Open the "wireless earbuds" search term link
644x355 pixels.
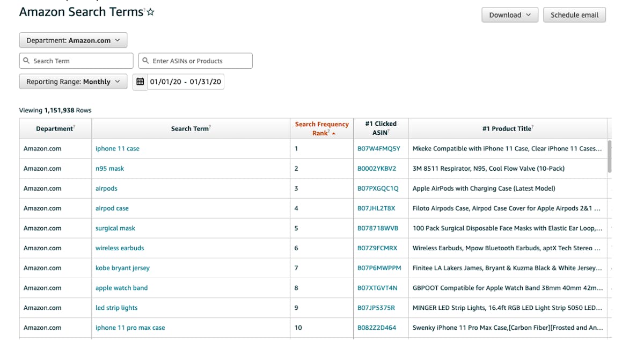[x=120, y=248]
